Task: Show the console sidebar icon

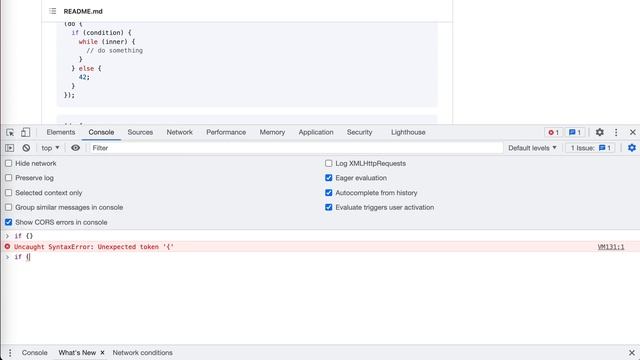Action: [10, 148]
